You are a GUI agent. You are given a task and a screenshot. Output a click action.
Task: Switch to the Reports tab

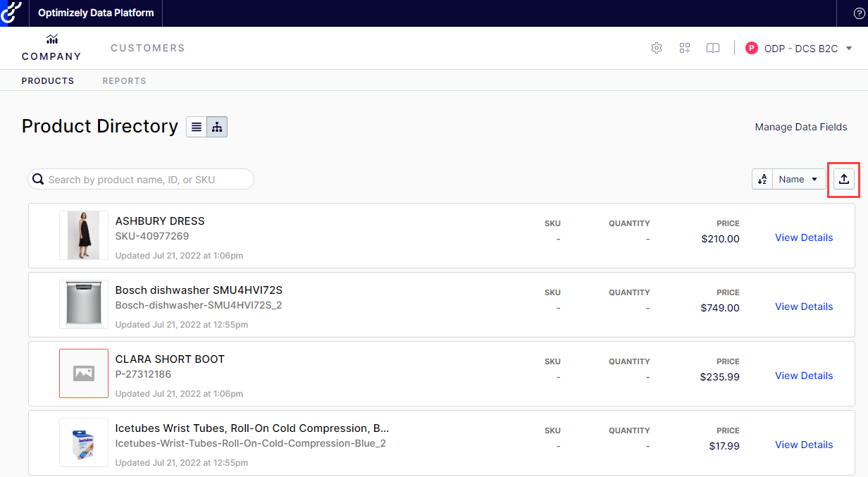coord(124,81)
